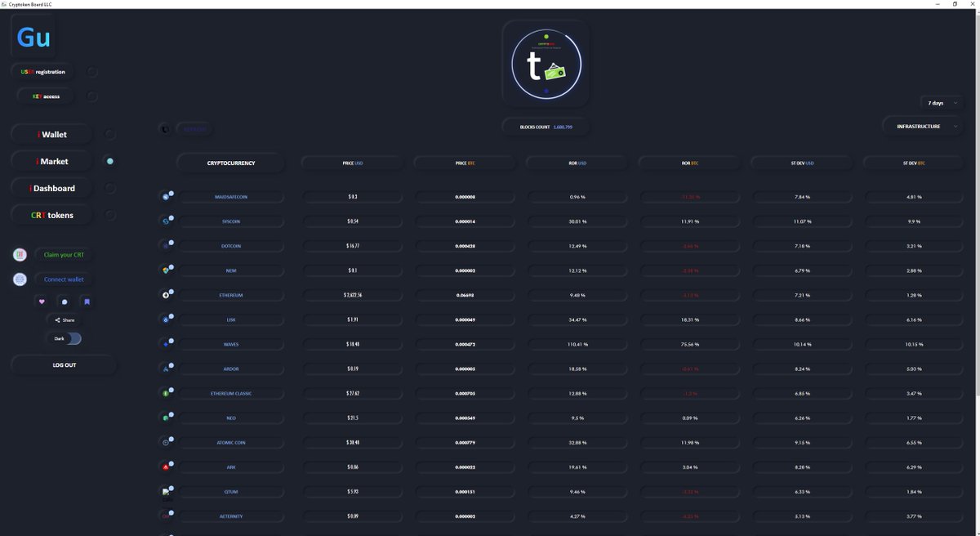980x536 pixels.
Task: Open the SYSCOIN name cell
Action: (x=231, y=221)
